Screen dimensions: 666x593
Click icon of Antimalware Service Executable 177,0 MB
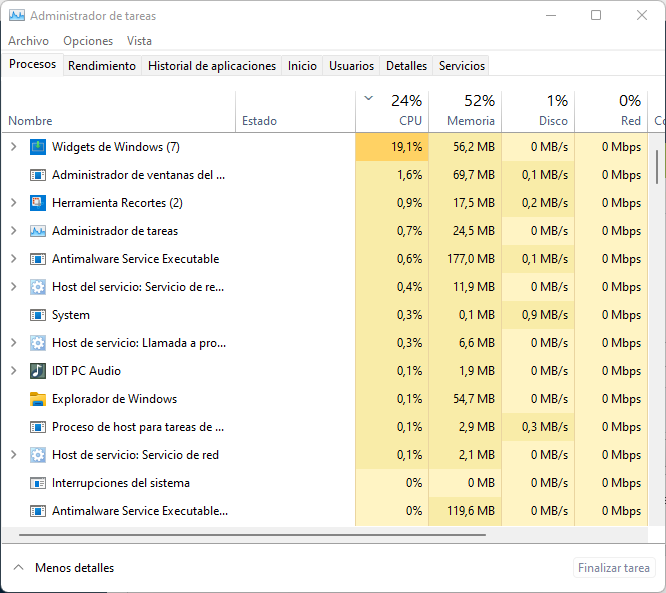tap(38, 259)
